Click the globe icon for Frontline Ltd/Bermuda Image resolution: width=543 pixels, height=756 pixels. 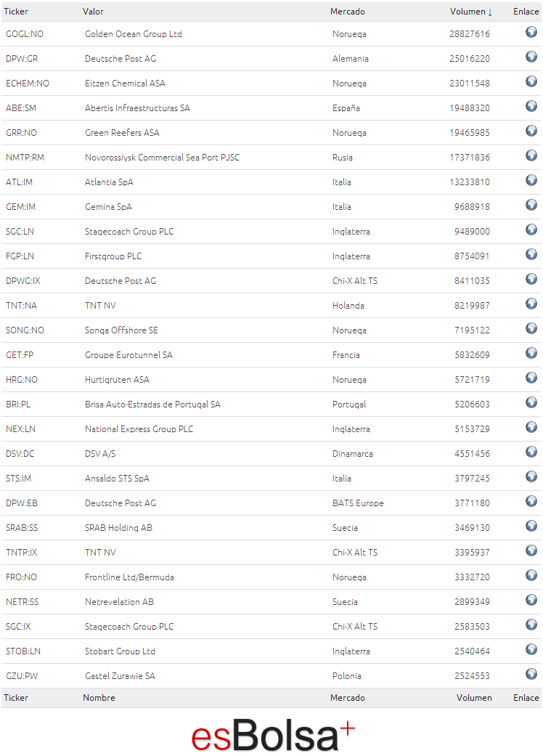[531, 575]
